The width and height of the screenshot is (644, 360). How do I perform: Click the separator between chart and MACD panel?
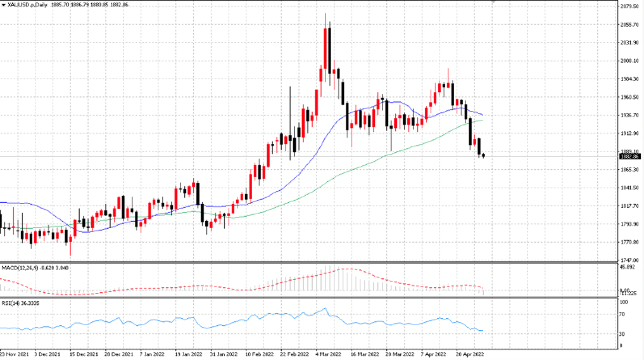(x=308, y=262)
